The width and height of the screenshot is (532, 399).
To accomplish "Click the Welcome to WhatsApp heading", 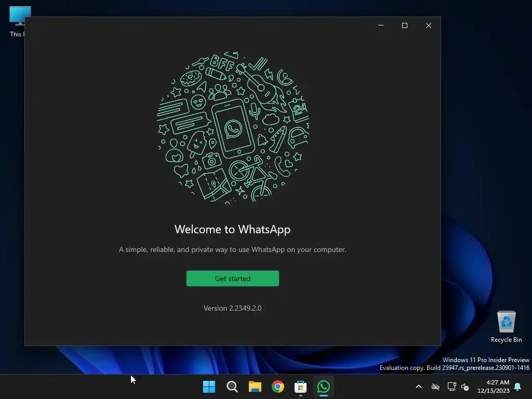I will pyautogui.click(x=232, y=229).
